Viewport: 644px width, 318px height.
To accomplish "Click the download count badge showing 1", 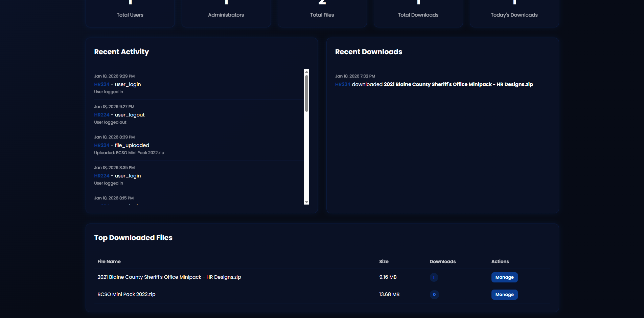I will point(434,277).
